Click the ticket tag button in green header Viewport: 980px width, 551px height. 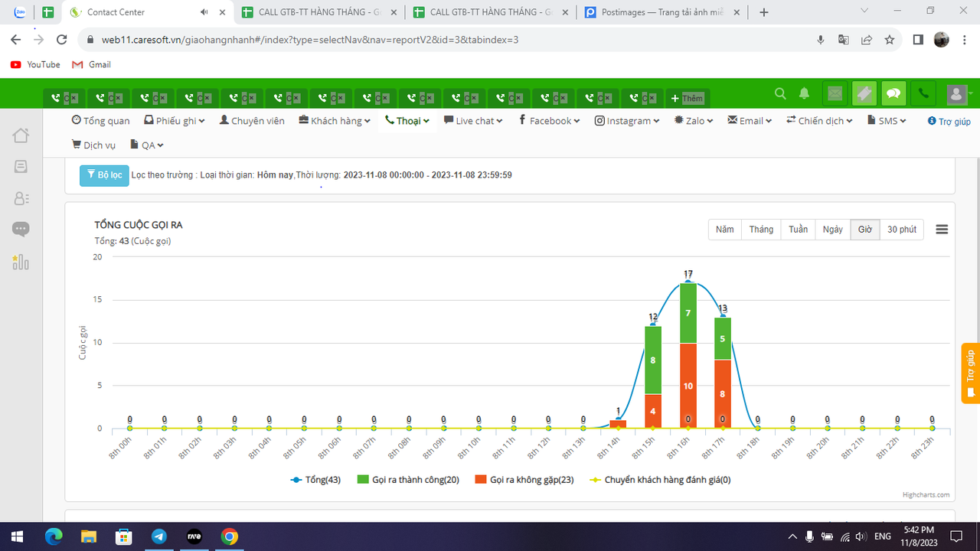[864, 94]
